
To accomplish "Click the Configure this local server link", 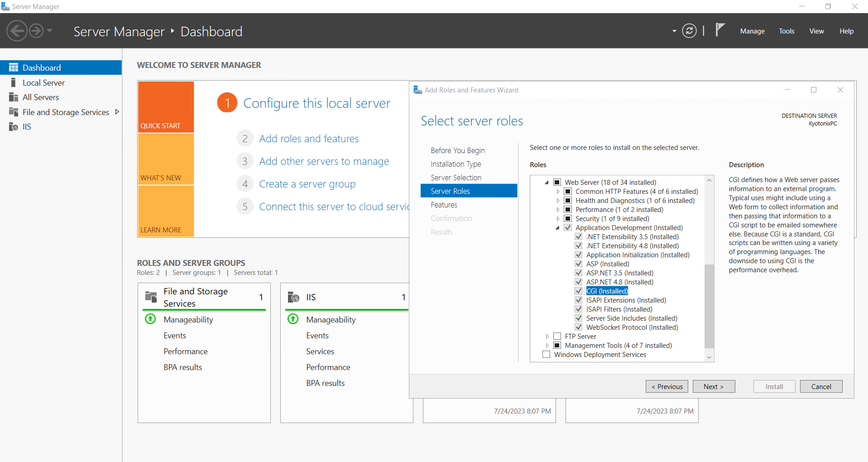I will coord(317,103).
